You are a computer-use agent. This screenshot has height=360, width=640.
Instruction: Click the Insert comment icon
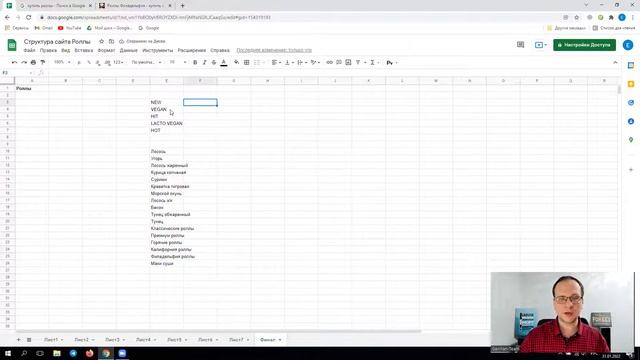[x=339, y=62]
